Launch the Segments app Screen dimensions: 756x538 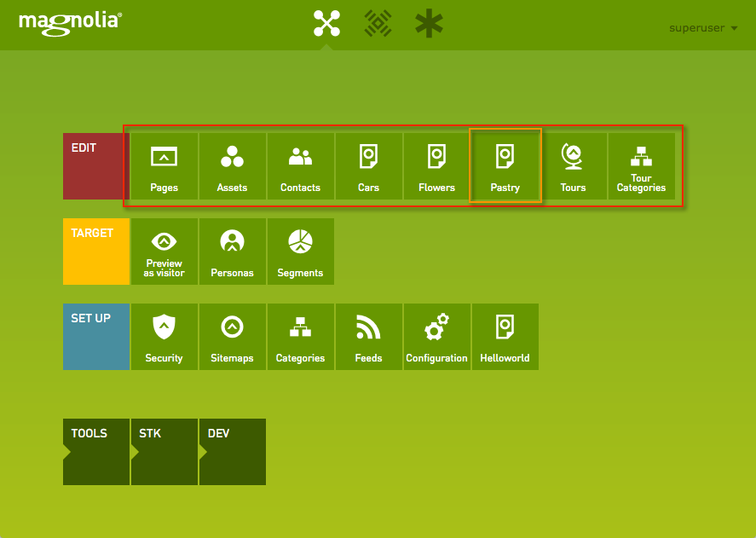[300, 252]
